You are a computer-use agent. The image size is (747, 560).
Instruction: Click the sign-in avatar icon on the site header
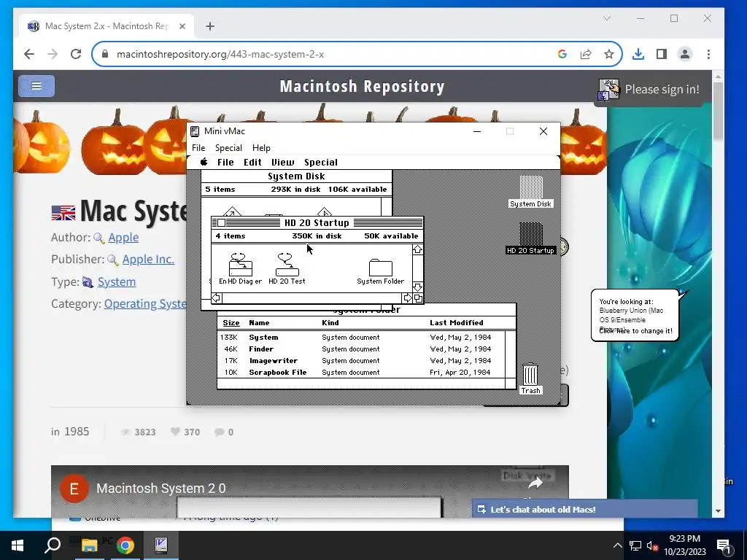(x=609, y=90)
